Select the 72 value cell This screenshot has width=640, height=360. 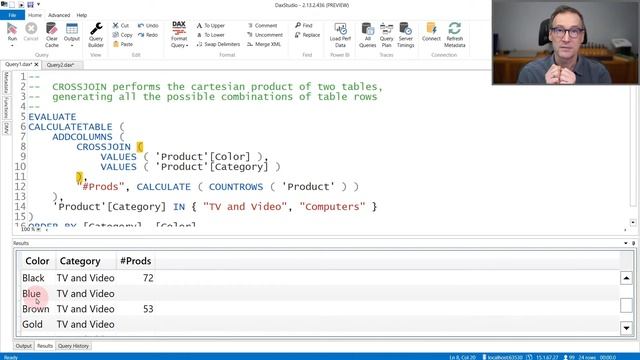point(148,278)
